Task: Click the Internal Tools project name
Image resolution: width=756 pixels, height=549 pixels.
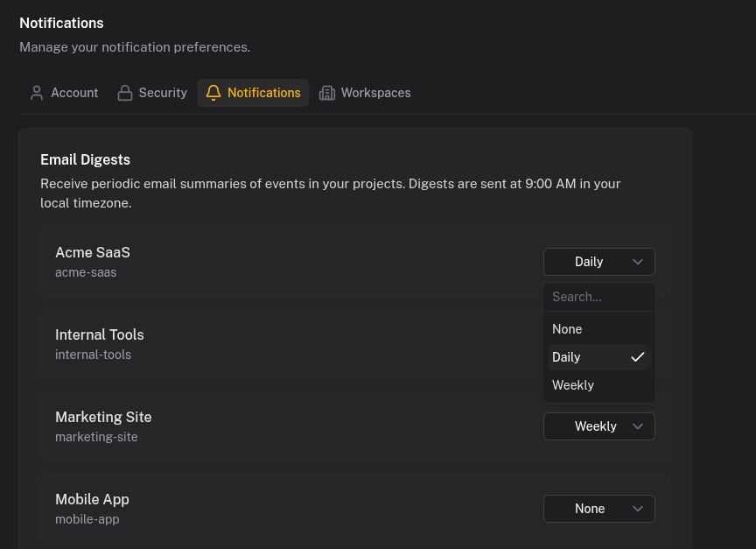Action: (x=100, y=334)
